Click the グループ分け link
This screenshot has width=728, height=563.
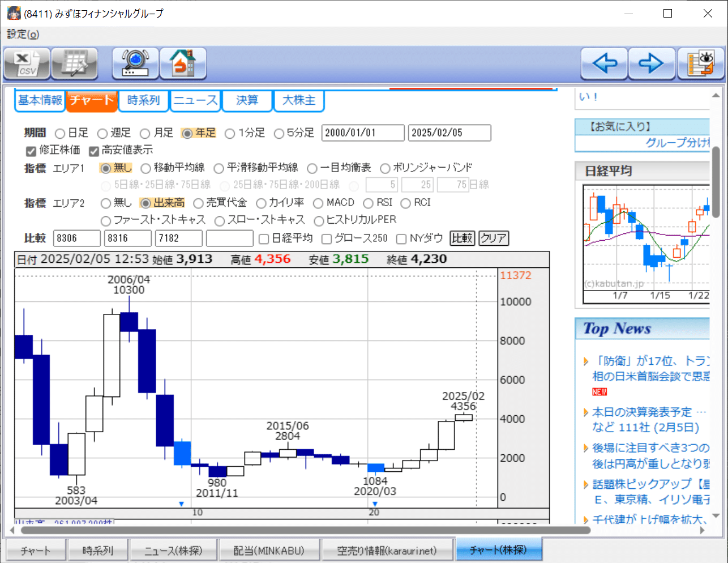click(x=678, y=143)
